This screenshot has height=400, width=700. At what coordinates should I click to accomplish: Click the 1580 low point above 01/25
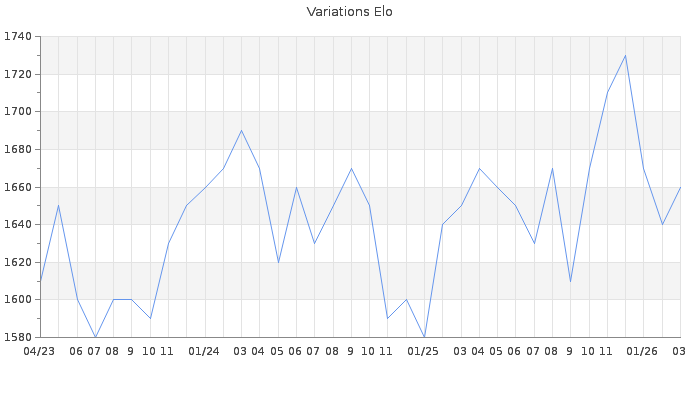(425, 337)
